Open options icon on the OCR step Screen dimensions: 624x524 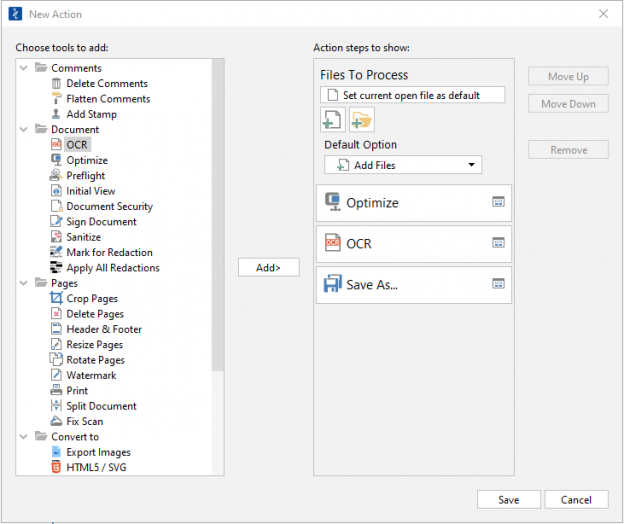tap(497, 243)
